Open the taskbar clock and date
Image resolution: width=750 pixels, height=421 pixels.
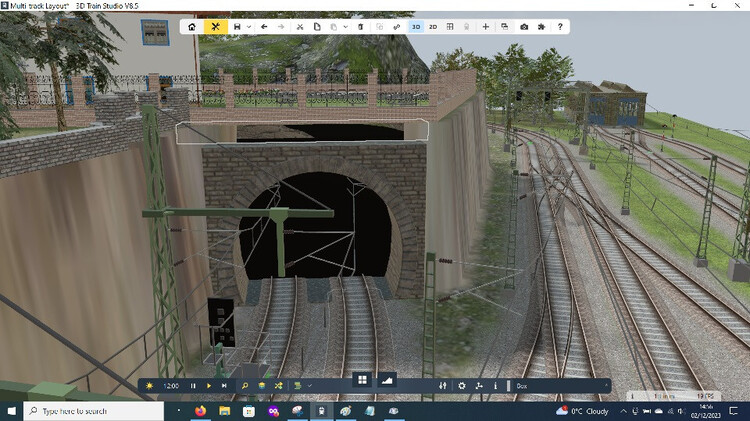pos(706,411)
